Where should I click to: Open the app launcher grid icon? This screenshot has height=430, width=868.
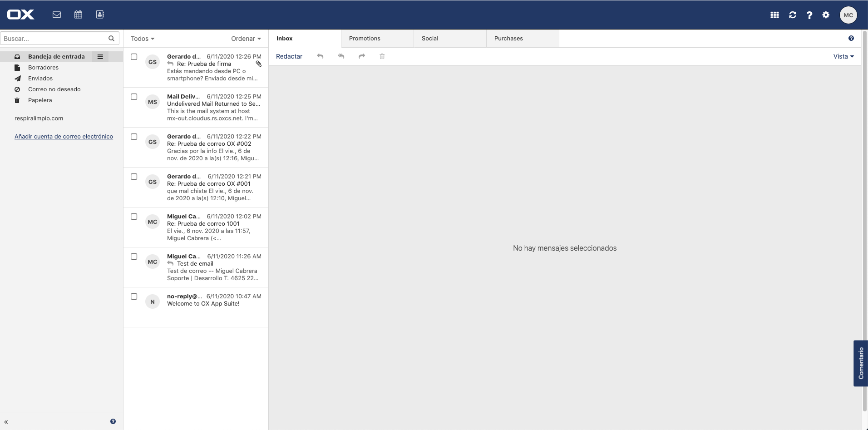[774, 15]
